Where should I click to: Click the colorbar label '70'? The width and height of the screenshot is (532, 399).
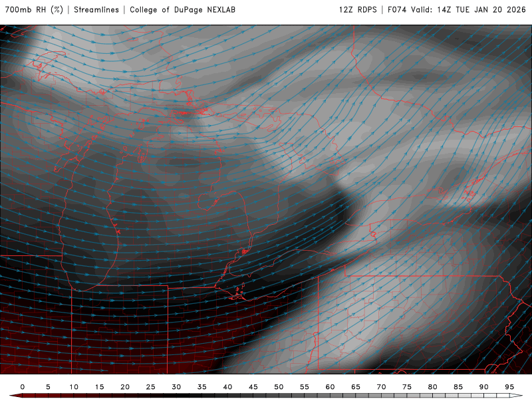pos(381,387)
